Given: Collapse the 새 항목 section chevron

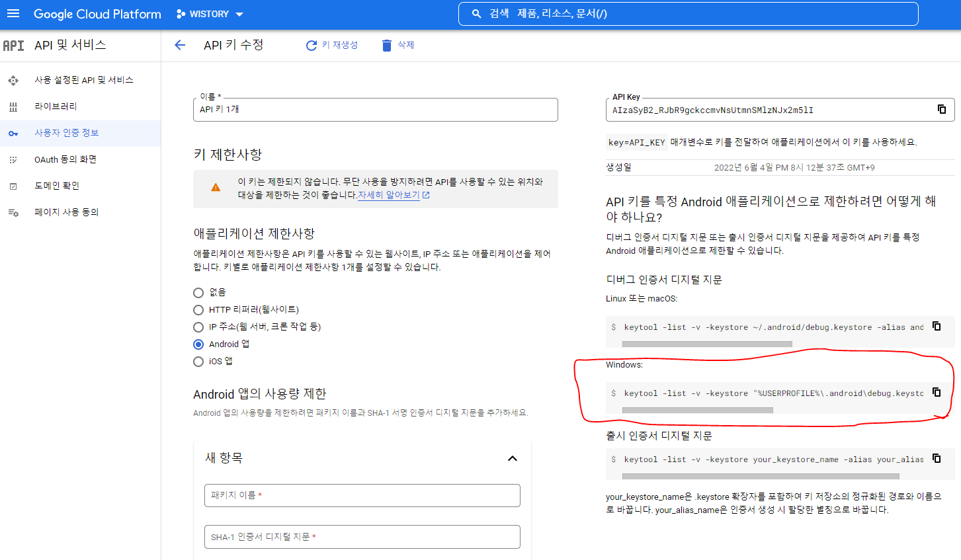Looking at the screenshot, I should pos(512,458).
